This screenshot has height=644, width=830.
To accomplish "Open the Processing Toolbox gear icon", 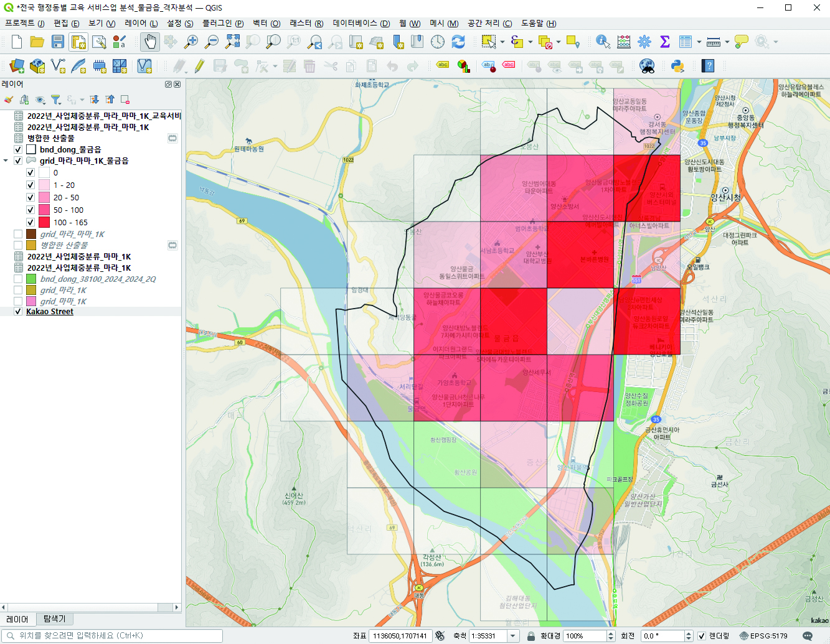I will pos(644,42).
